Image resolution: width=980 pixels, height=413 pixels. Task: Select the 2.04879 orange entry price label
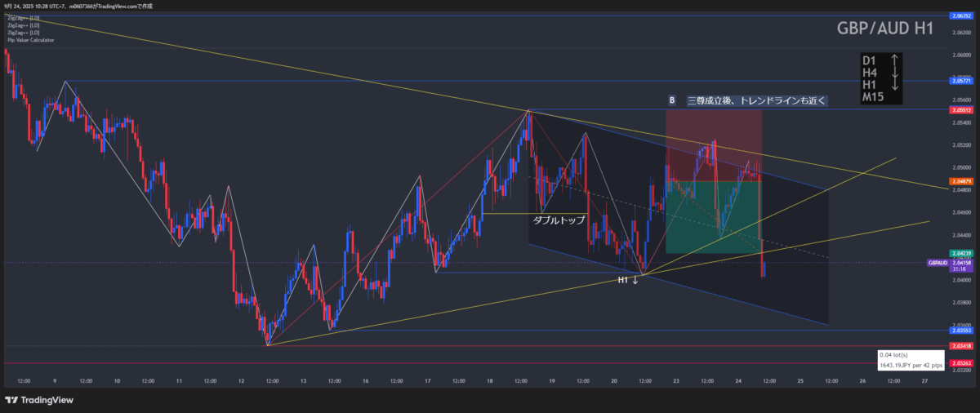tap(960, 180)
